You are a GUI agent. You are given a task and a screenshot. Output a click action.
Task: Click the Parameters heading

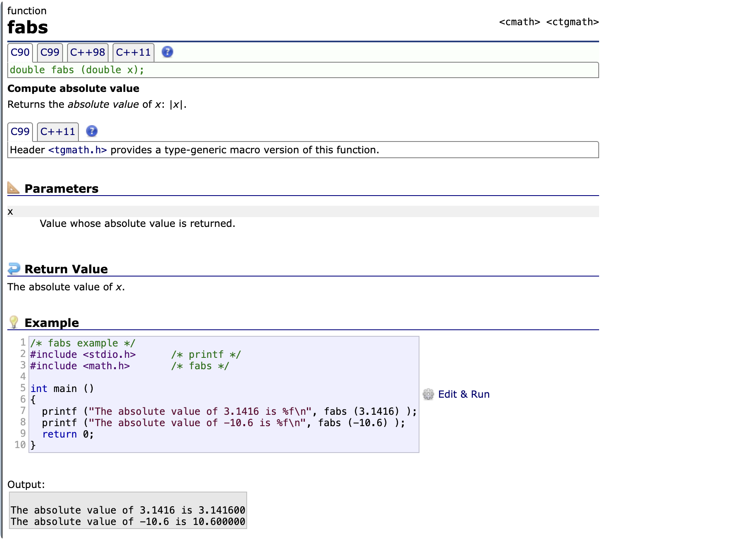point(62,188)
